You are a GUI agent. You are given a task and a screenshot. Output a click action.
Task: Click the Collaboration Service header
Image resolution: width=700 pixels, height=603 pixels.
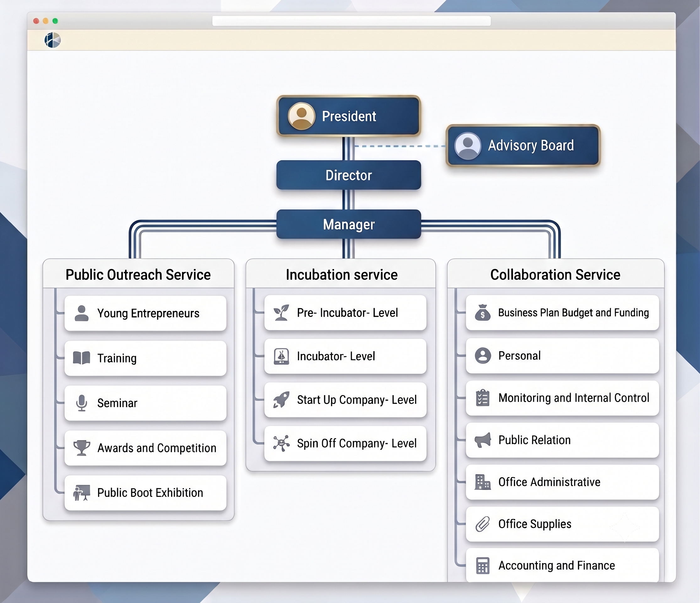tap(556, 274)
